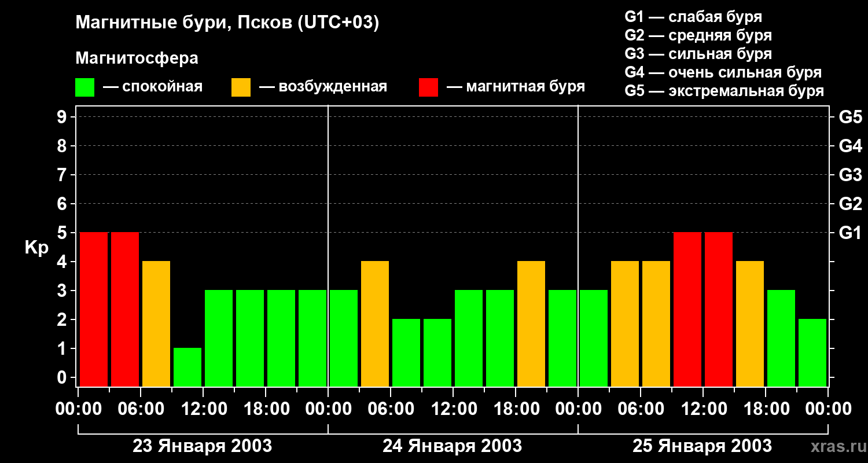Click the '23 Января 2003' date label
The image size is (868, 463).
[x=203, y=446]
